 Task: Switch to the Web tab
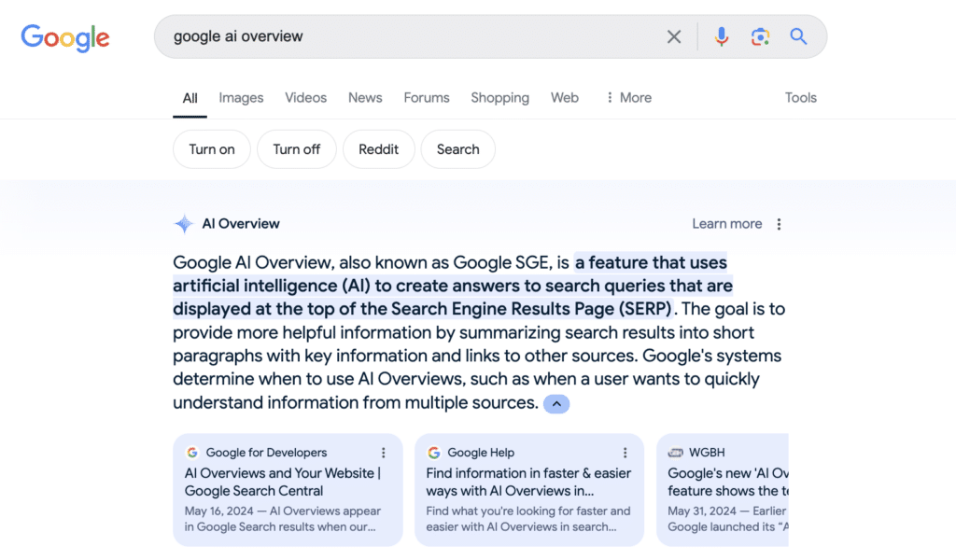tap(565, 97)
